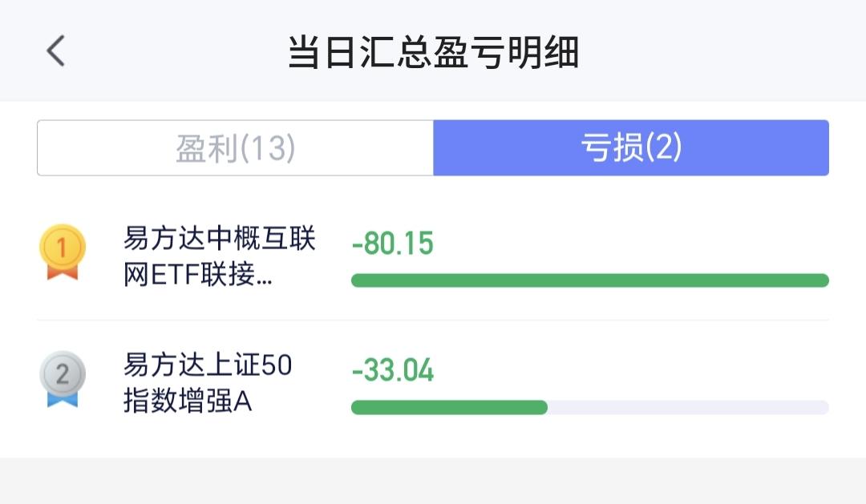Click the unfilled gray part of second bar
Viewport: 866px width, 504px height.
[x=687, y=407]
